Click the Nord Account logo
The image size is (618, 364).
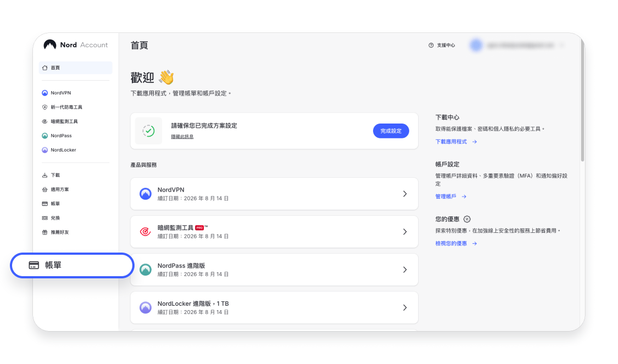click(75, 45)
